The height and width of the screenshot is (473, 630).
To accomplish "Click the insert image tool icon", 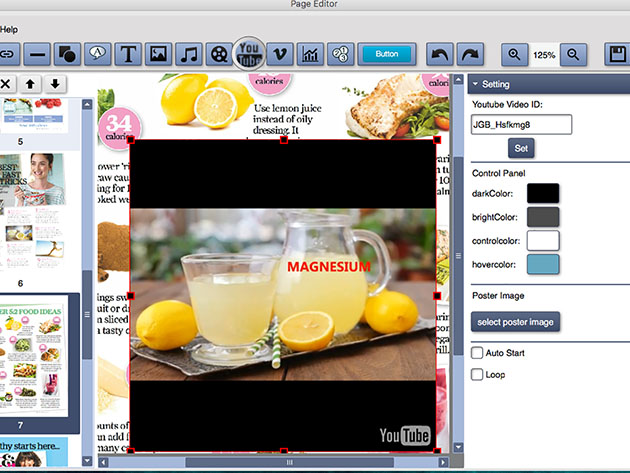I will (158, 54).
